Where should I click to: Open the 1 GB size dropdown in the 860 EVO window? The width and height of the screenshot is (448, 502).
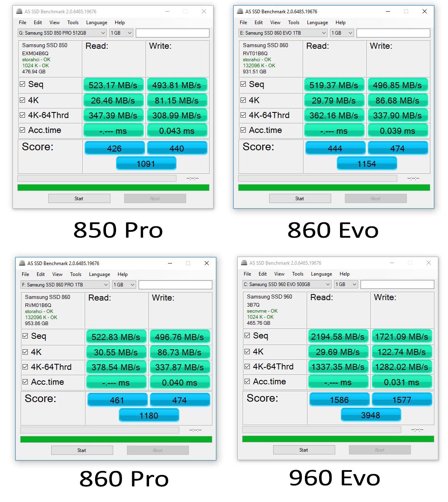point(342,33)
